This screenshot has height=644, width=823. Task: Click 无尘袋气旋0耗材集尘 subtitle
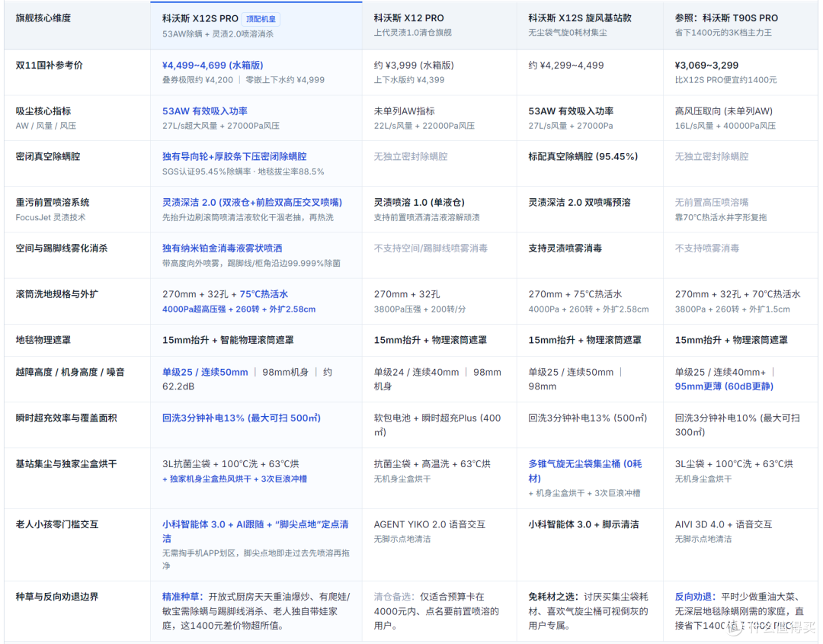[x=568, y=33]
